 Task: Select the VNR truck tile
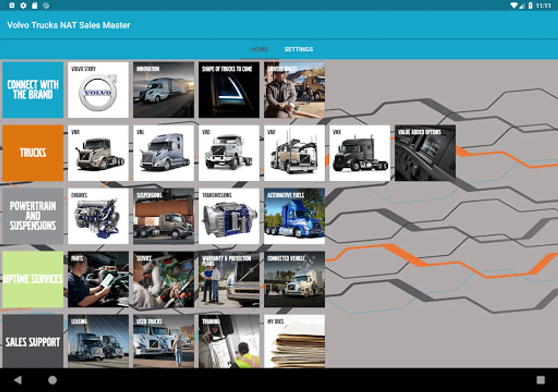98,153
